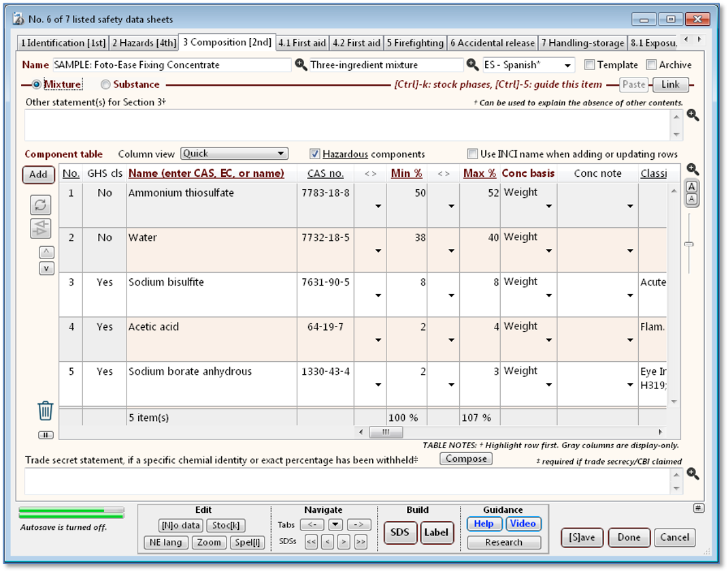This screenshot has height=572, width=728.
Task: Click the smaller A font size icon
Action: 692,199
